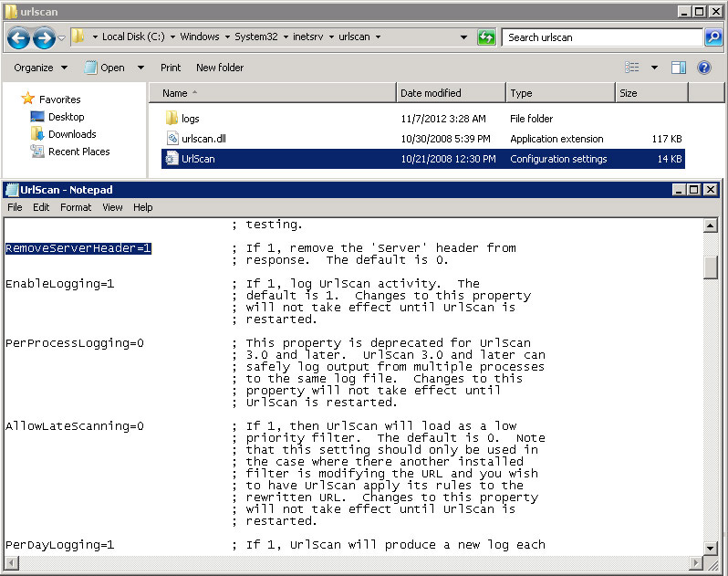Open recent pages dropdown beside forward button

tap(62, 37)
